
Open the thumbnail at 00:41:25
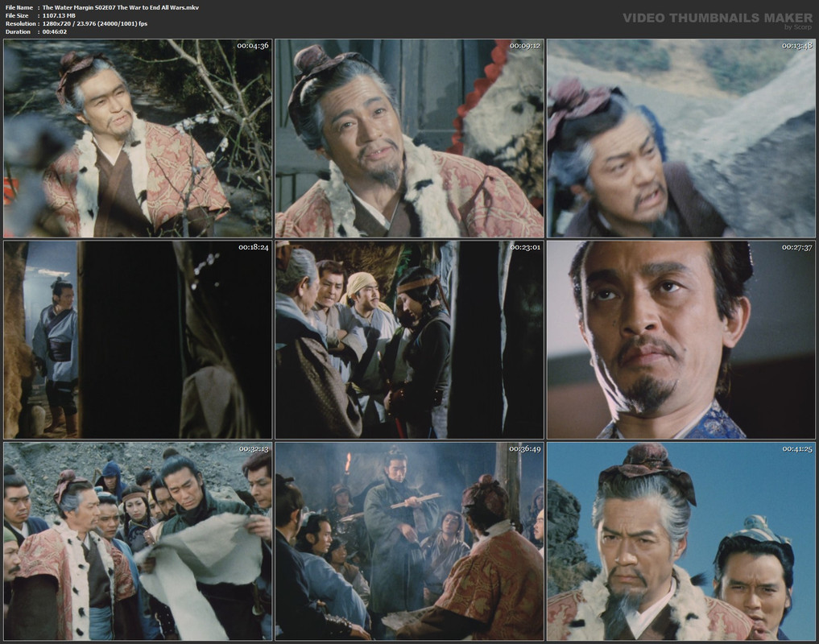click(681, 542)
